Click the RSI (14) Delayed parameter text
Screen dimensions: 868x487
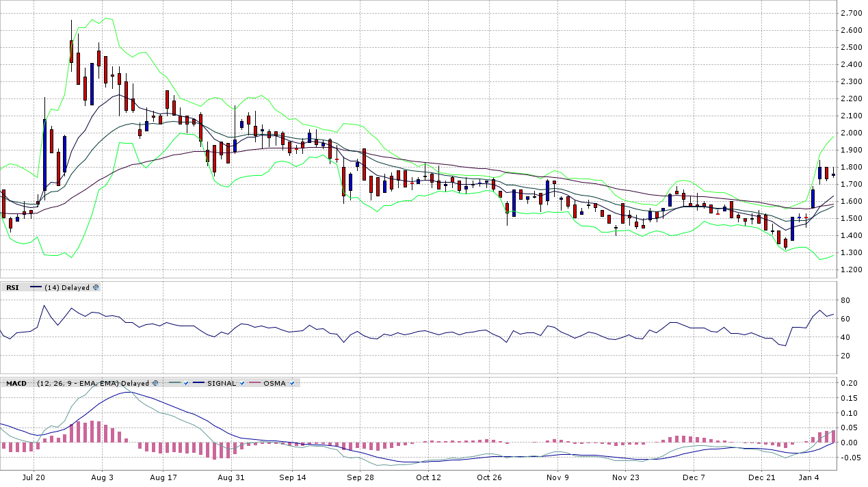point(67,287)
